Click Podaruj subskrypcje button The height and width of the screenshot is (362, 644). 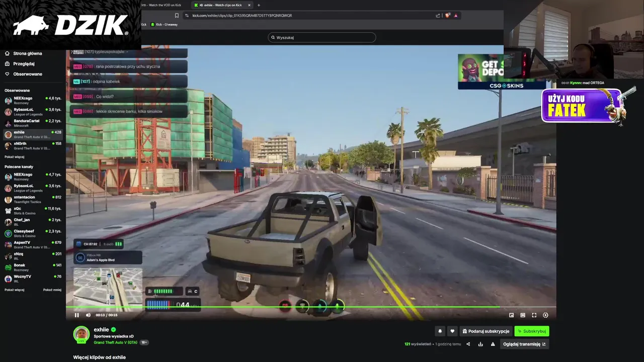(486, 331)
